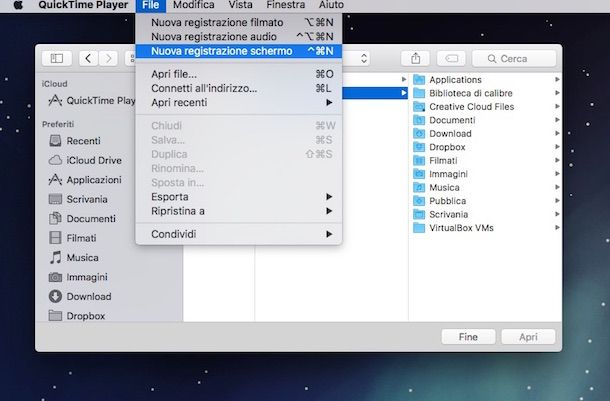
Task: Open the Vista menu
Action: tap(240, 5)
